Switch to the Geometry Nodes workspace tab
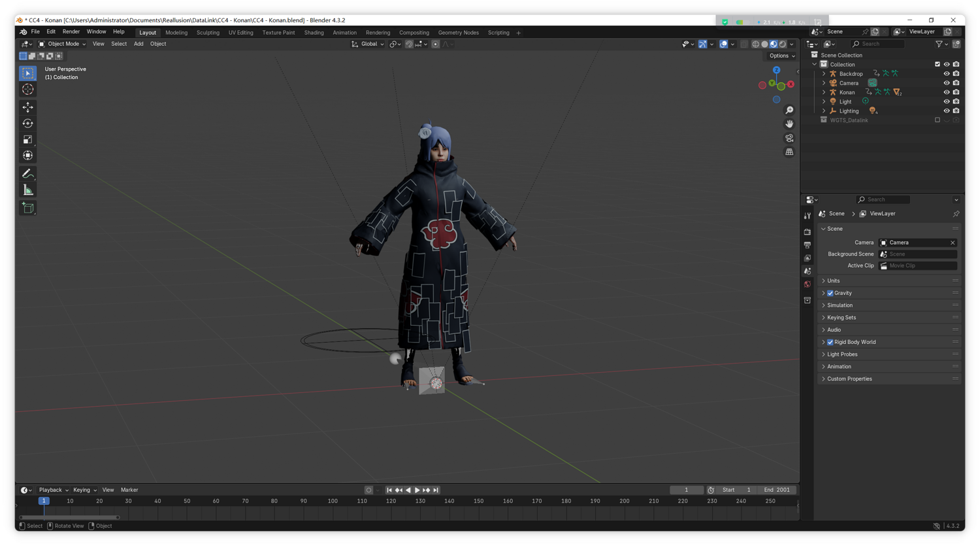Image resolution: width=980 pixels, height=546 pixels. pos(458,33)
